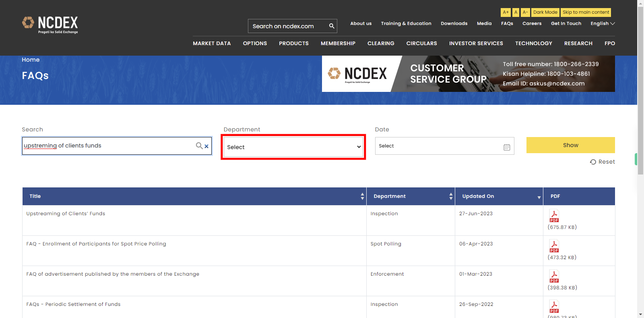This screenshot has width=644, height=318.
Task: Open Get In Touch link
Action: pos(566,23)
